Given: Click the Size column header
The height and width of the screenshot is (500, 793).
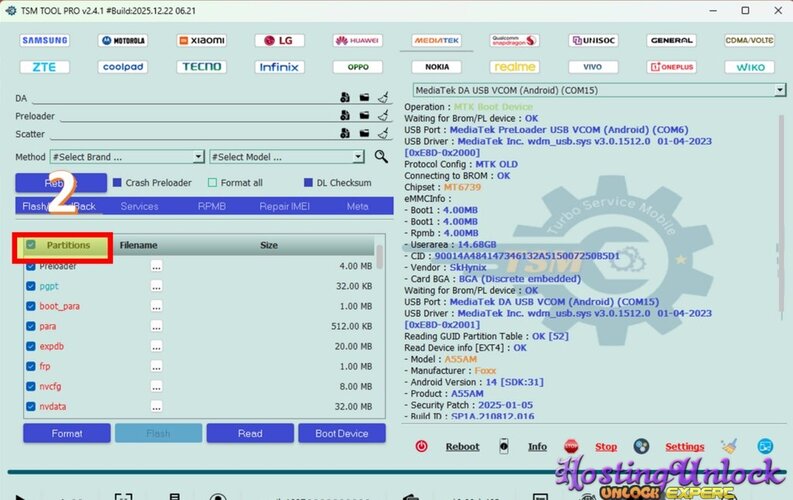Looking at the screenshot, I should tap(269, 245).
